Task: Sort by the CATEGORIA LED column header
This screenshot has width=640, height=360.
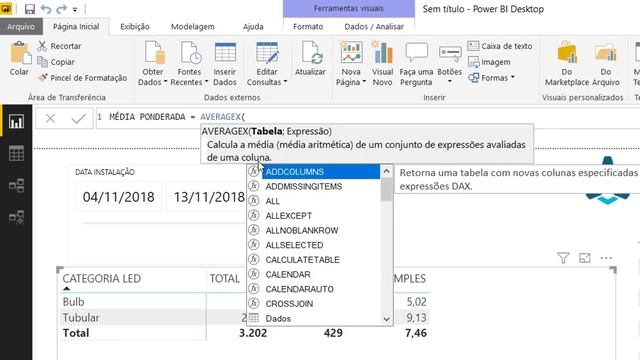Action: click(x=102, y=279)
